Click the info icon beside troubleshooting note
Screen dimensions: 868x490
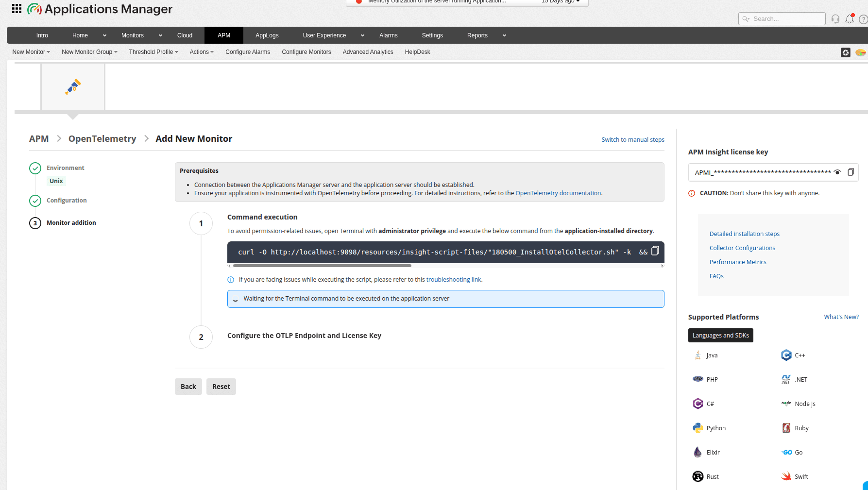pyautogui.click(x=231, y=280)
